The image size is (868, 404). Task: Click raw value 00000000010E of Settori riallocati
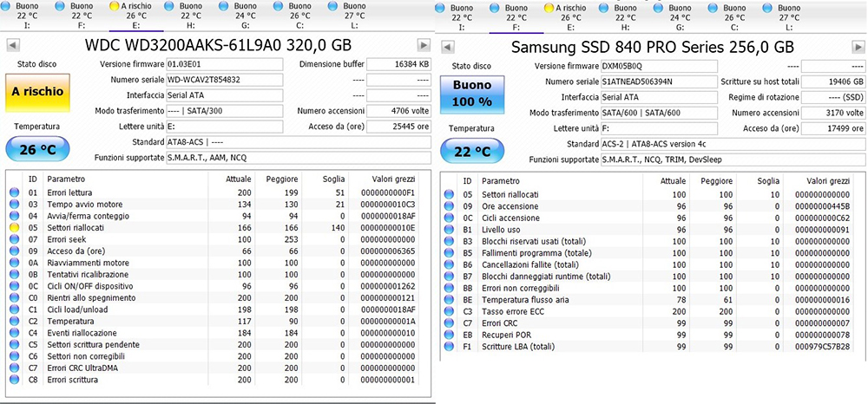point(387,228)
